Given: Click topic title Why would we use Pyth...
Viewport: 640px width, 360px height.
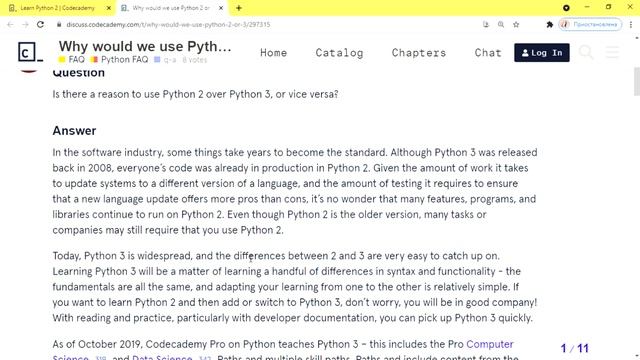Looking at the screenshot, I should click(145, 46).
